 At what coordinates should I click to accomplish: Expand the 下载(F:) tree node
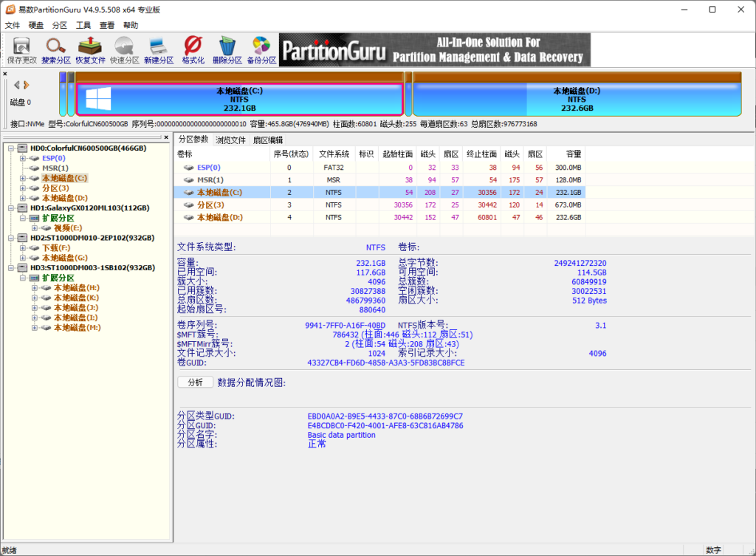(x=23, y=248)
